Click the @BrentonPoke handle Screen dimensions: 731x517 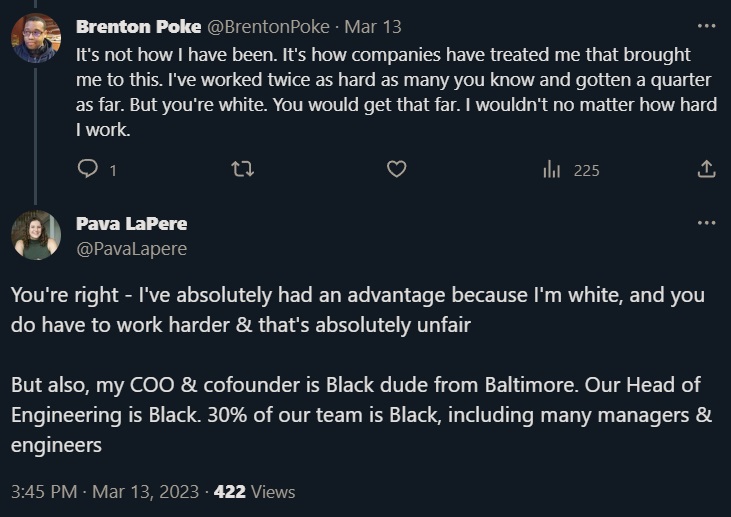point(268,27)
